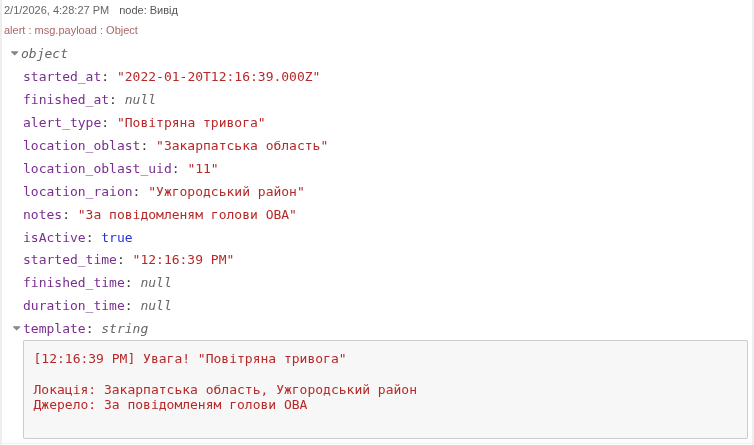Select the finished_at property key
The width and height of the screenshot is (754, 445).
tap(66, 100)
